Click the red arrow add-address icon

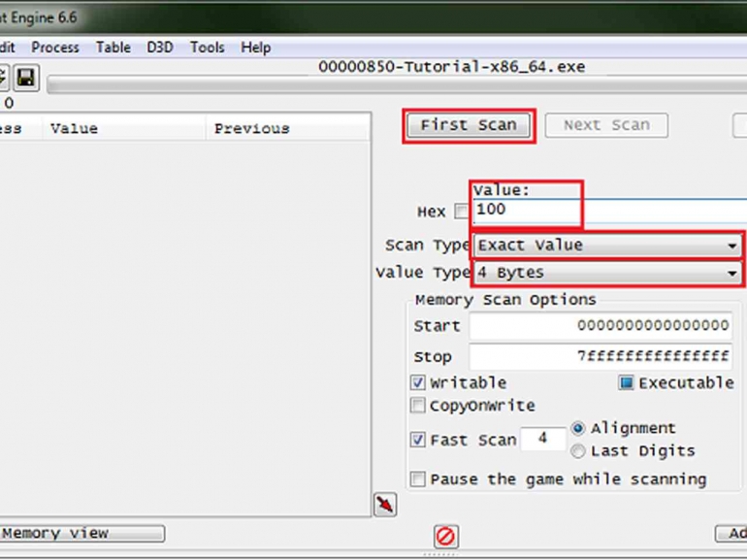(x=385, y=505)
